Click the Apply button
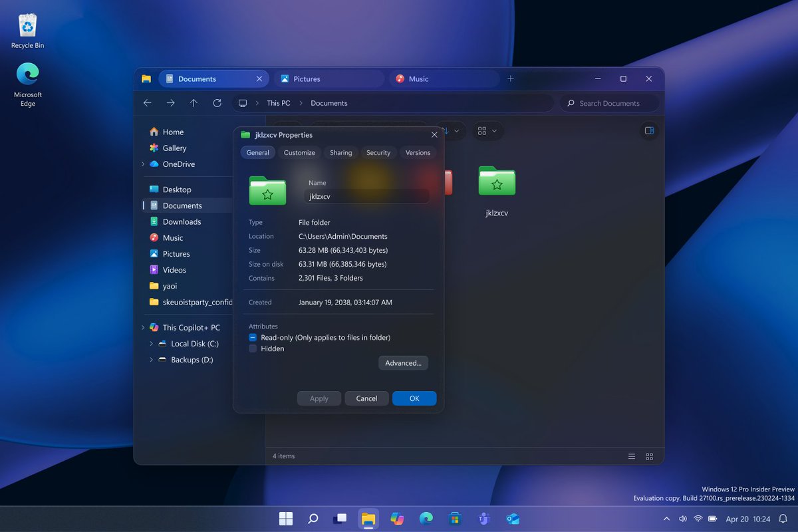 click(319, 398)
